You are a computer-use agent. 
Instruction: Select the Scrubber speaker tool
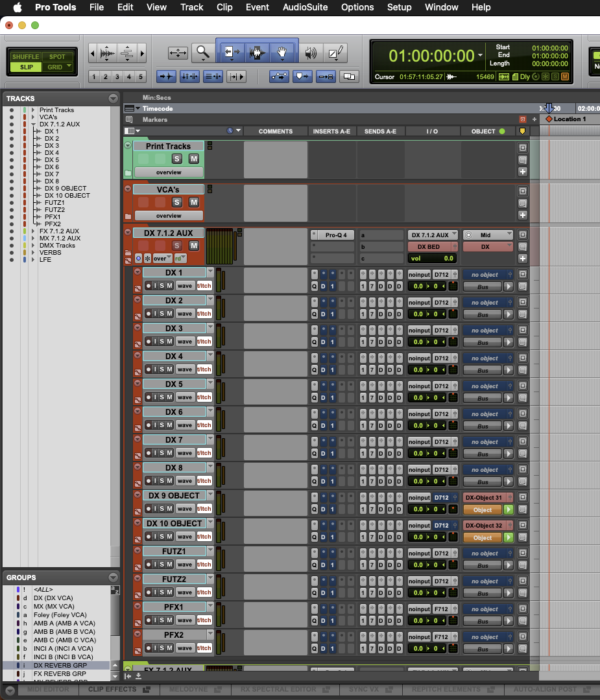coord(311,53)
